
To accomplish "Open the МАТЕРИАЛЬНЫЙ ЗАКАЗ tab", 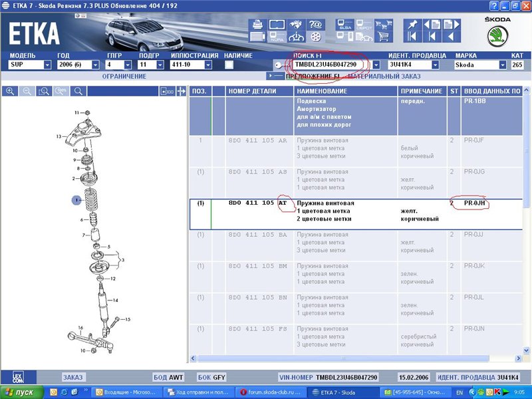I will pyautogui.click(x=384, y=76).
